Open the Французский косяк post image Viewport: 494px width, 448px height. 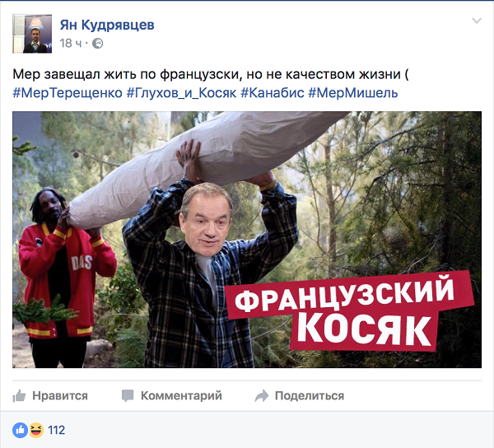[x=247, y=240]
